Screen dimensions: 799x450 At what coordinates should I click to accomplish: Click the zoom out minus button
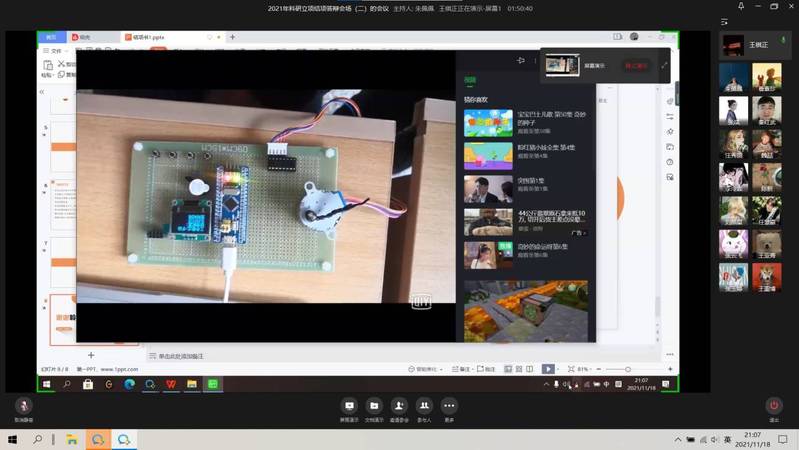click(599, 369)
